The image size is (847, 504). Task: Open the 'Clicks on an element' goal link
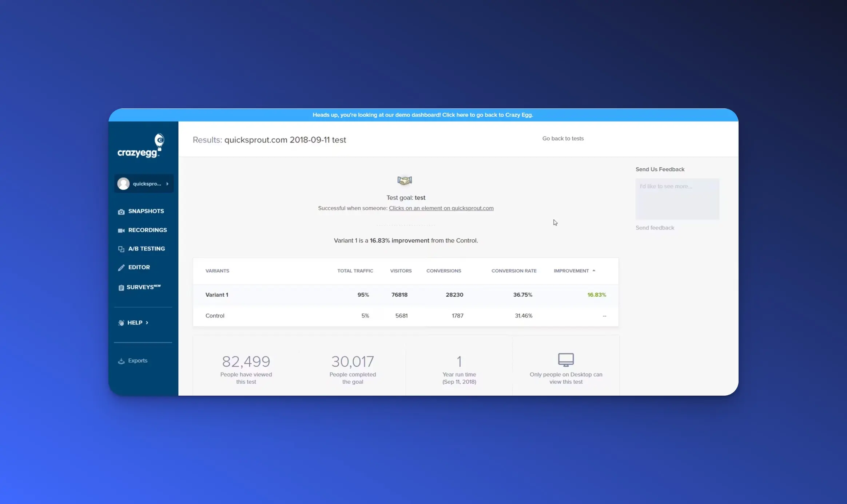click(441, 208)
